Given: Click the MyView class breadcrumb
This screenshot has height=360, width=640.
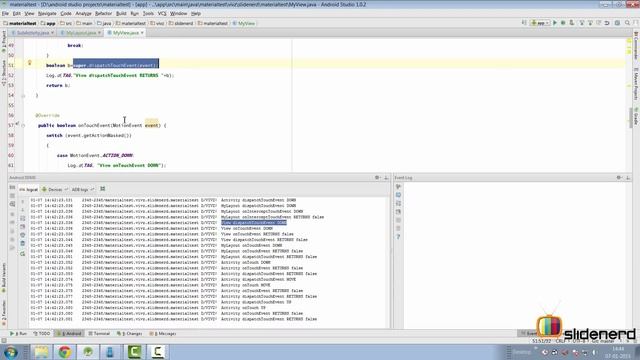Looking at the screenshot, I should tap(244, 23).
